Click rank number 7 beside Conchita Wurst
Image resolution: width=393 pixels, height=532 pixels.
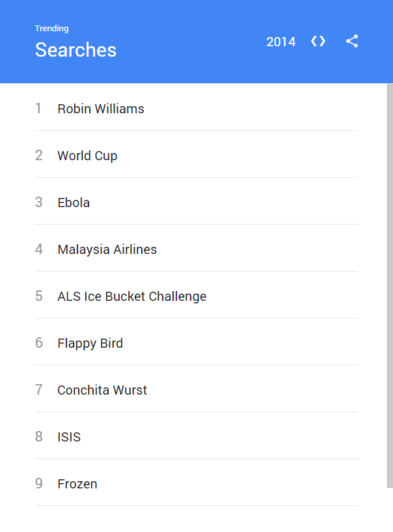coord(38,390)
